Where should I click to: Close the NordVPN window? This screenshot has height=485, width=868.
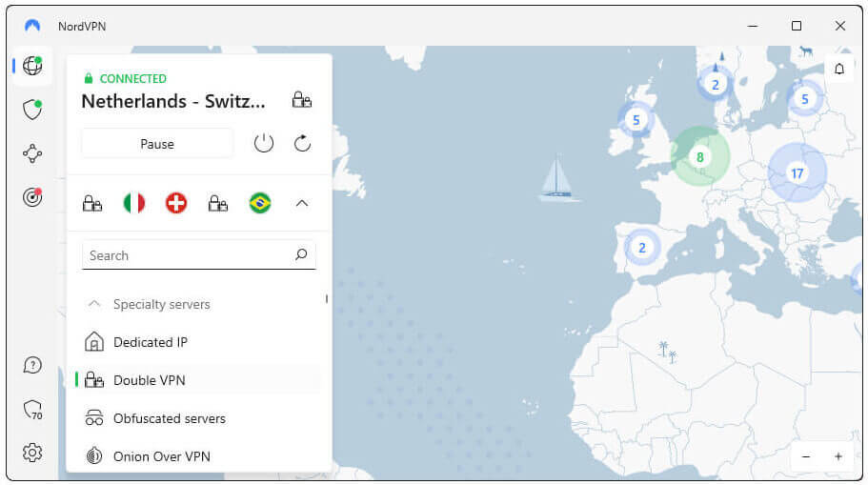pyautogui.click(x=840, y=26)
